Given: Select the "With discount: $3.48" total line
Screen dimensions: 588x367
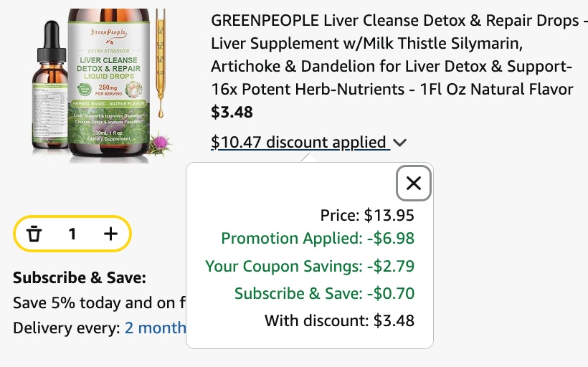Looking at the screenshot, I should tap(339, 321).
